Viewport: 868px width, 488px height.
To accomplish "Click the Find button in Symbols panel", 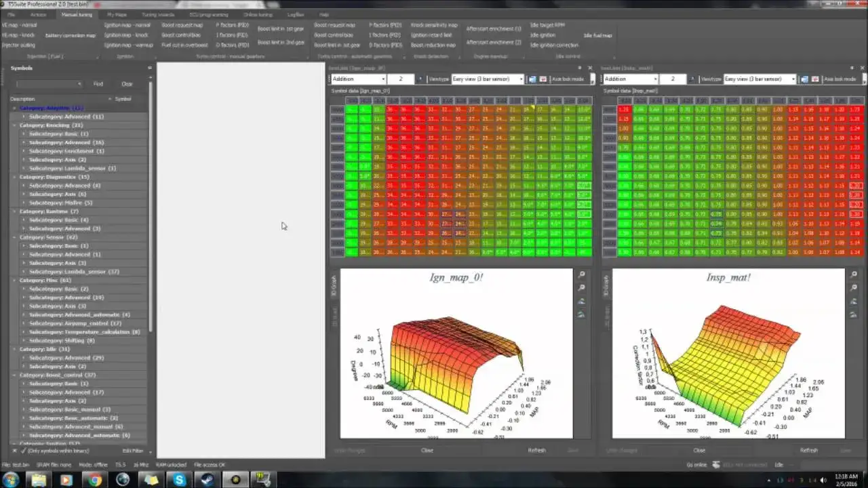I will coord(98,84).
